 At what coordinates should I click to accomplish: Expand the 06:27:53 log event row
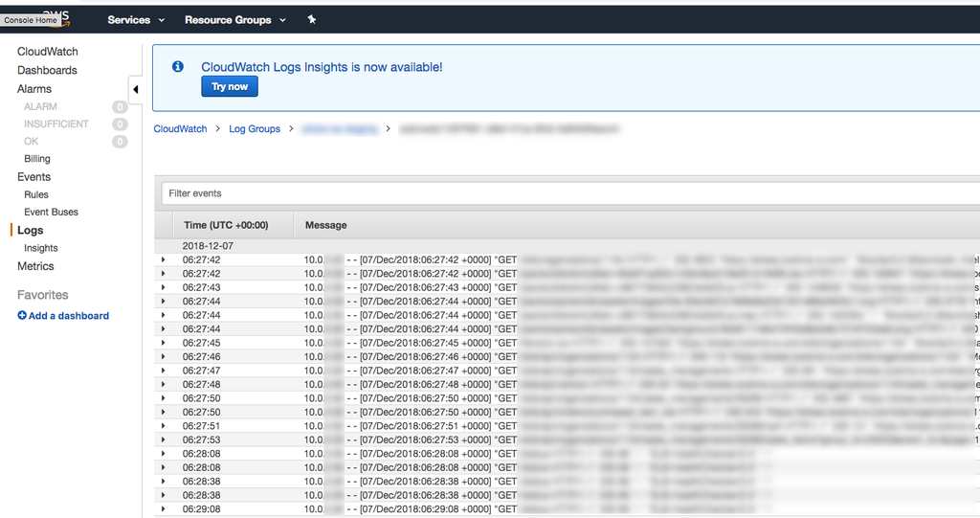tap(163, 439)
